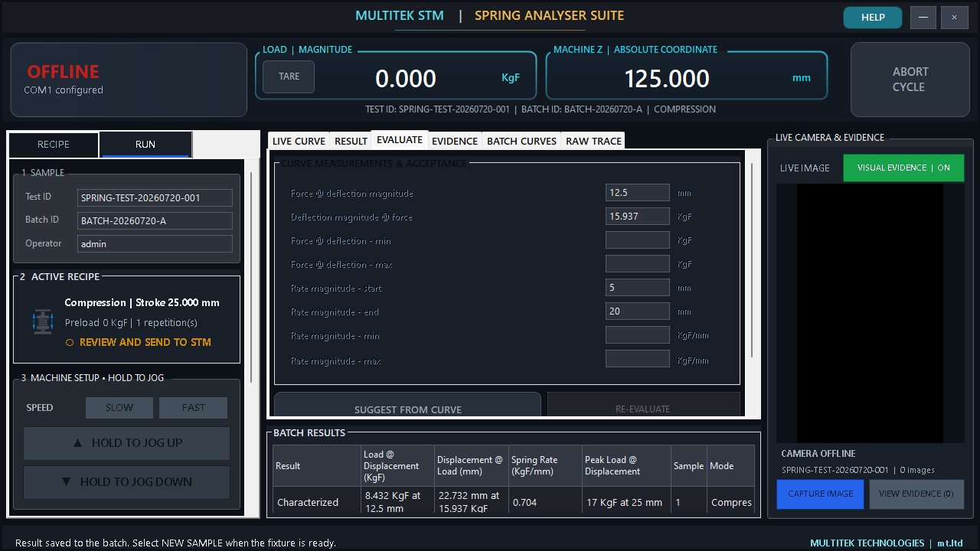The width and height of the screenshot is (980, 551).
Task: Click the 0.704 spring rate cell
Action: pos(544,501)
